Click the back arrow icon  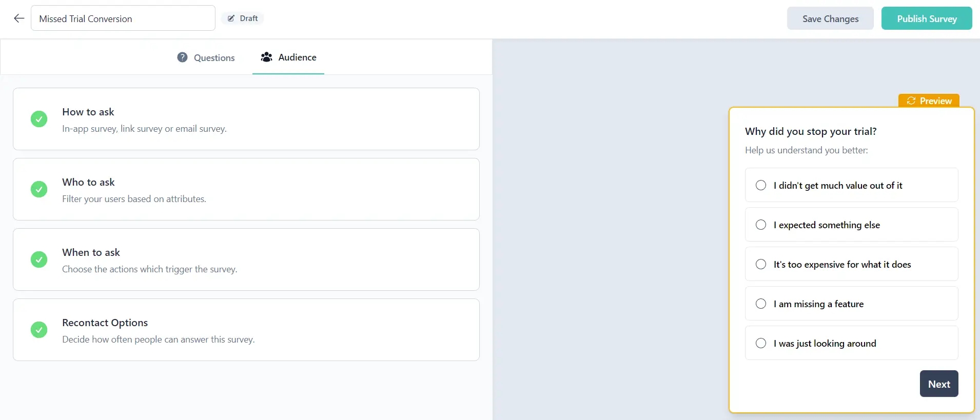[19, 18]
